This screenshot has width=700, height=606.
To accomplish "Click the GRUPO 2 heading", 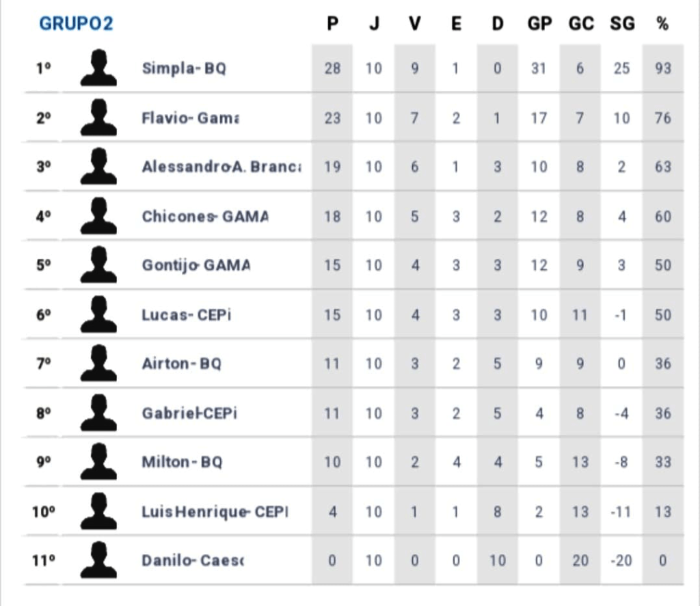I will [x=76, y=24].
